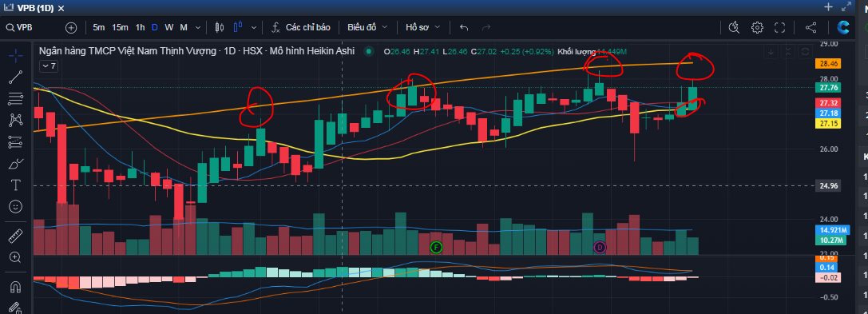The width and height of the screenshot is (868, 314).
Task: Click the collapse pane double-chevron button
Action: [788, 52]
